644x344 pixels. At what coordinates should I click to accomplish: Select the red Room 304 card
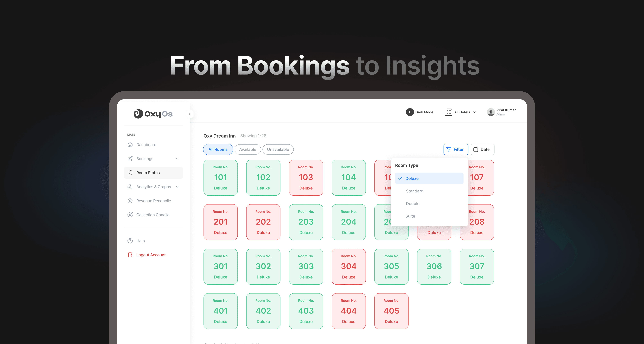click(349, 267)
